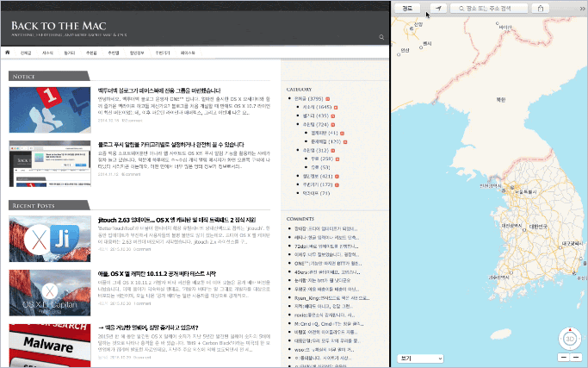Click RSS icon next to the (312) category

332,151
